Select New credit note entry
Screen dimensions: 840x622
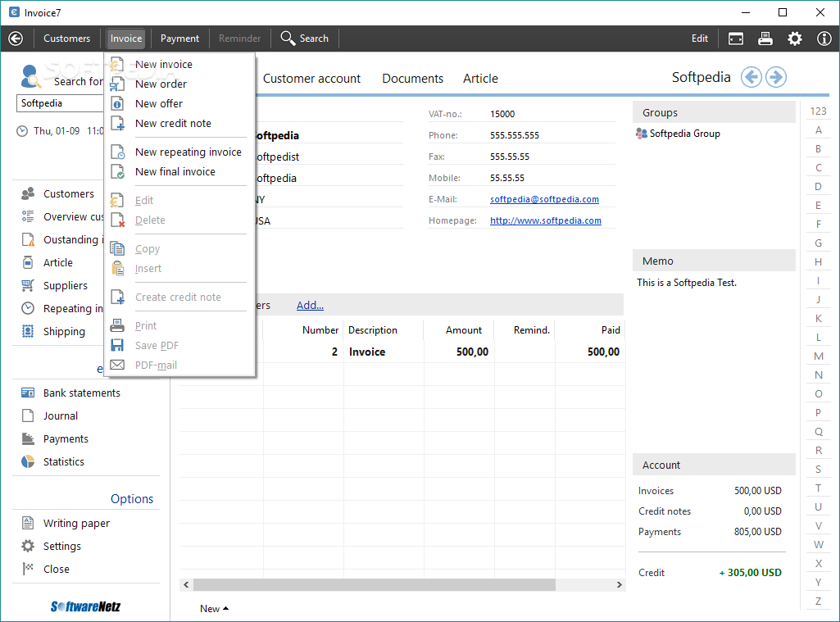173,124
